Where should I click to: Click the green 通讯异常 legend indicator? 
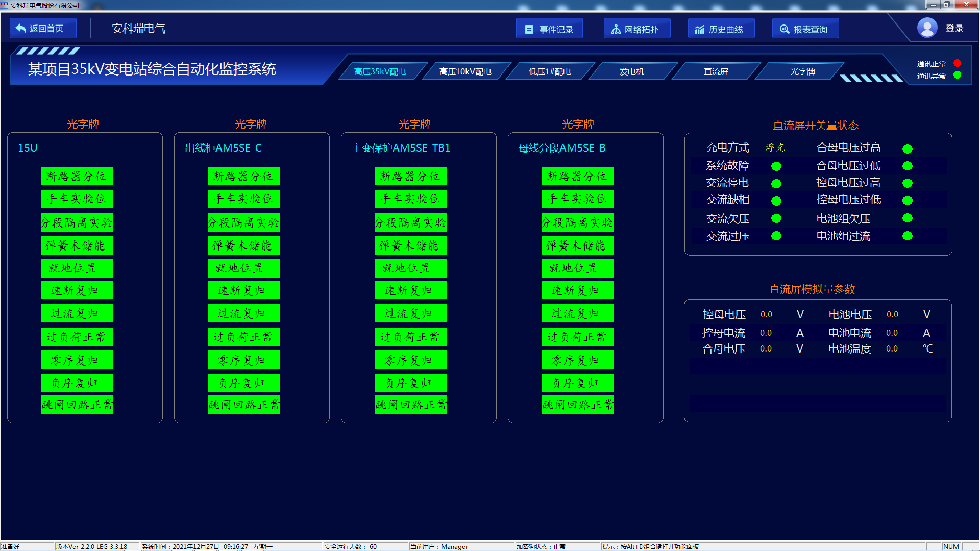pyautogui.click(x=958, y=75)
